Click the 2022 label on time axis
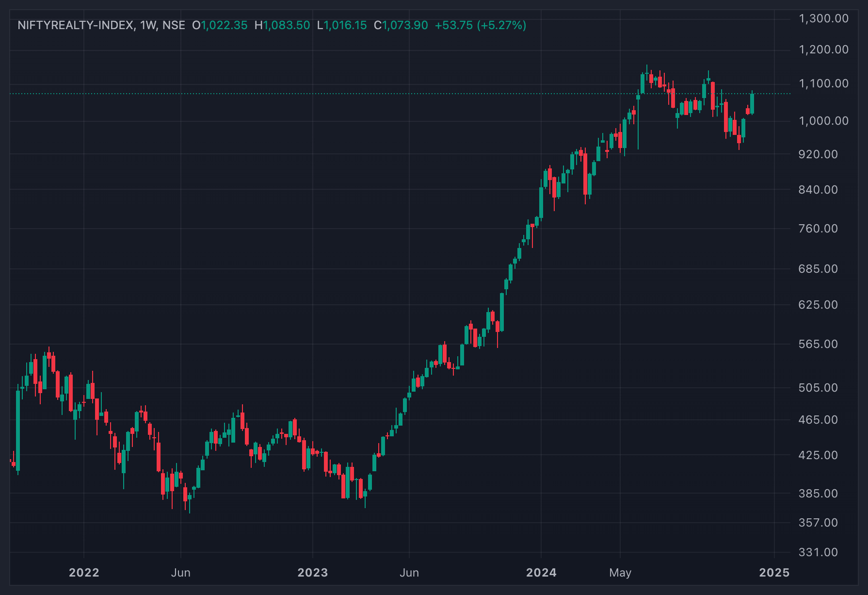Viewport: 868px width, 595px height. pyautogui.click(x=84, y=573)
